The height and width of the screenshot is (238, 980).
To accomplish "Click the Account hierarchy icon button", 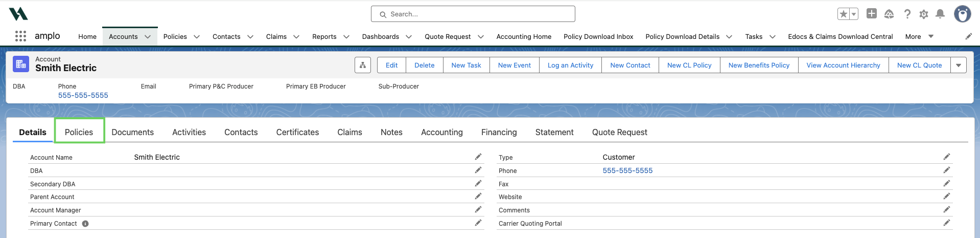I will pyautogui.click(x=363, y=65).
